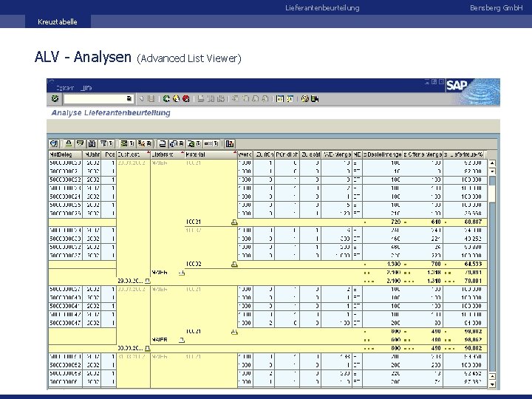Collapse the 30.03 posting date subtotal
The image size is (532, 399).
click(x=147, y=349)
